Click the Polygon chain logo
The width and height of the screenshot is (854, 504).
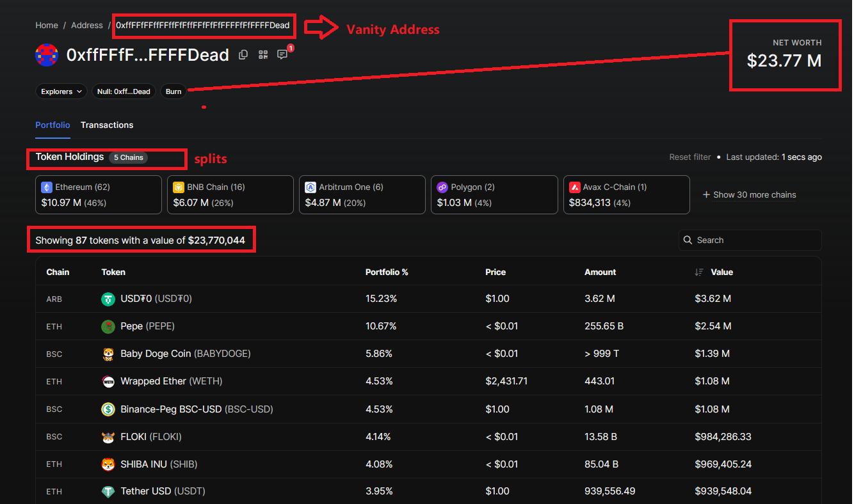(x=442, y=187)
